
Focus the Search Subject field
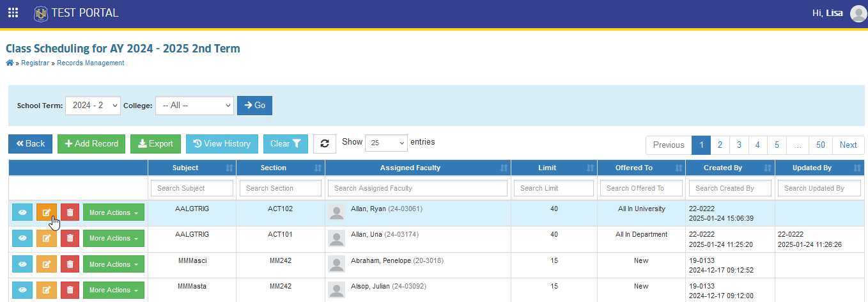(x=192, y=188)
